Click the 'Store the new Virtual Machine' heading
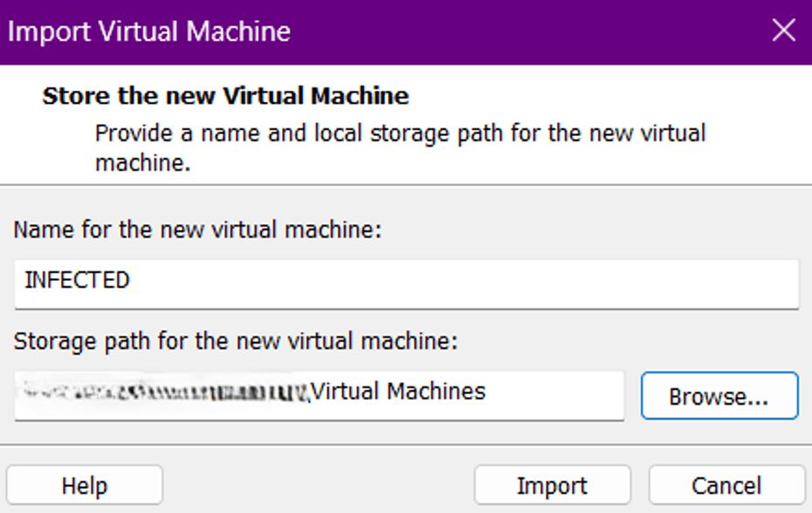The image size is (812, 513). 225,95
